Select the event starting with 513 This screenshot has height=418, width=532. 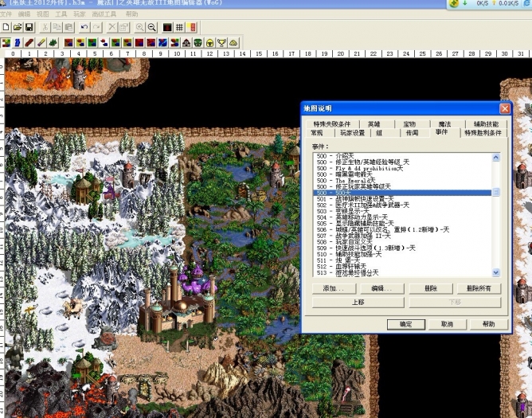402,273
